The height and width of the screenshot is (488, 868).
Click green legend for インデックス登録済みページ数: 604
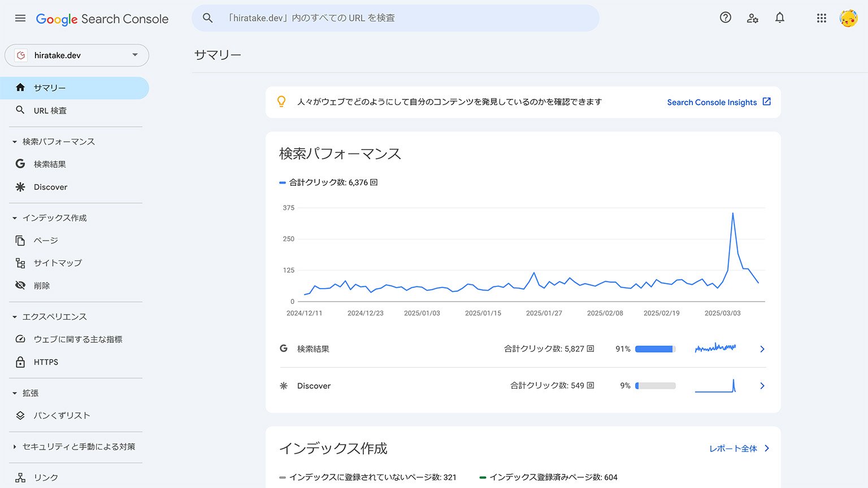click(x=483, y=477)
